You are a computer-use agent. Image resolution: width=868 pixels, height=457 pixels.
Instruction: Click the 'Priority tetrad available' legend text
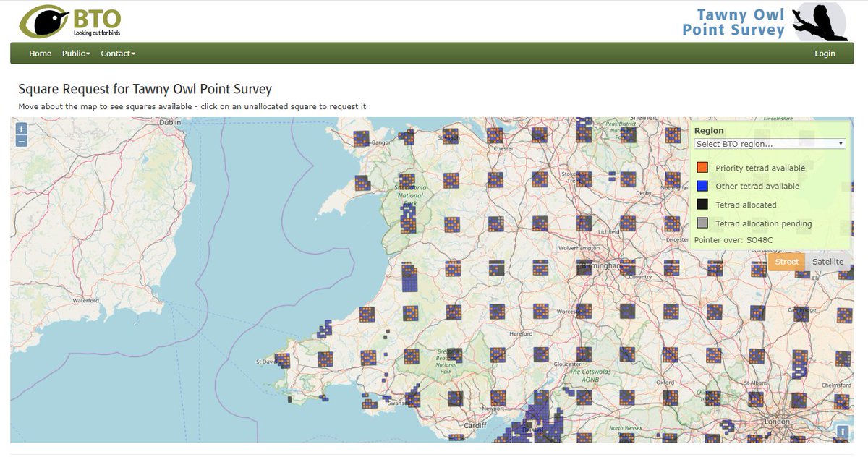point(760,168)
